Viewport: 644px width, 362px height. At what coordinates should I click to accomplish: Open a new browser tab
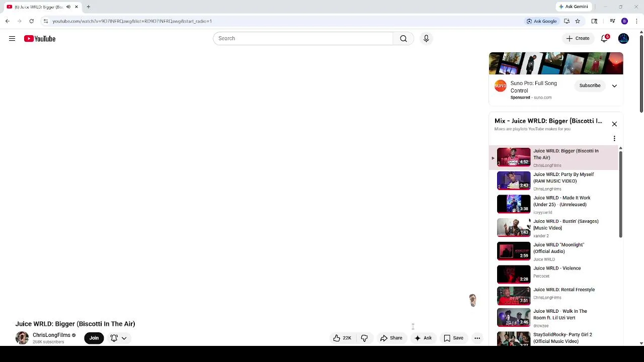point(89,7)
